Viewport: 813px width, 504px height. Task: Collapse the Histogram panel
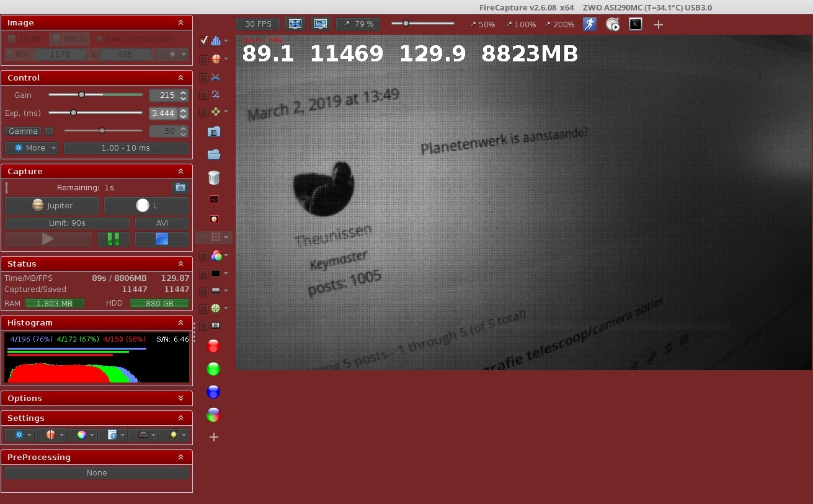180,322
